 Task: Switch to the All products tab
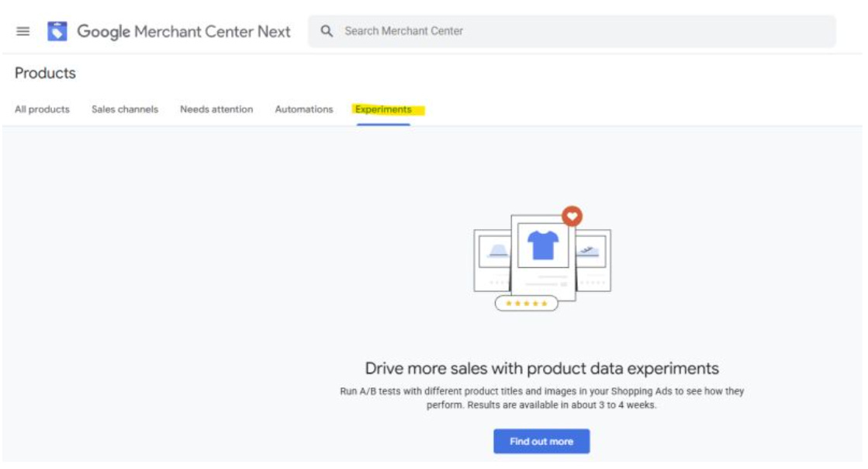tap(42, 109)
